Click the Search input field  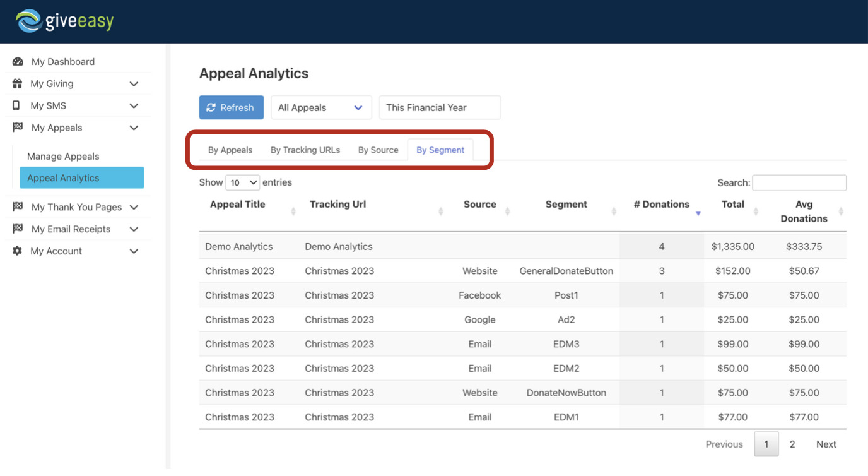tap(799, 183)
